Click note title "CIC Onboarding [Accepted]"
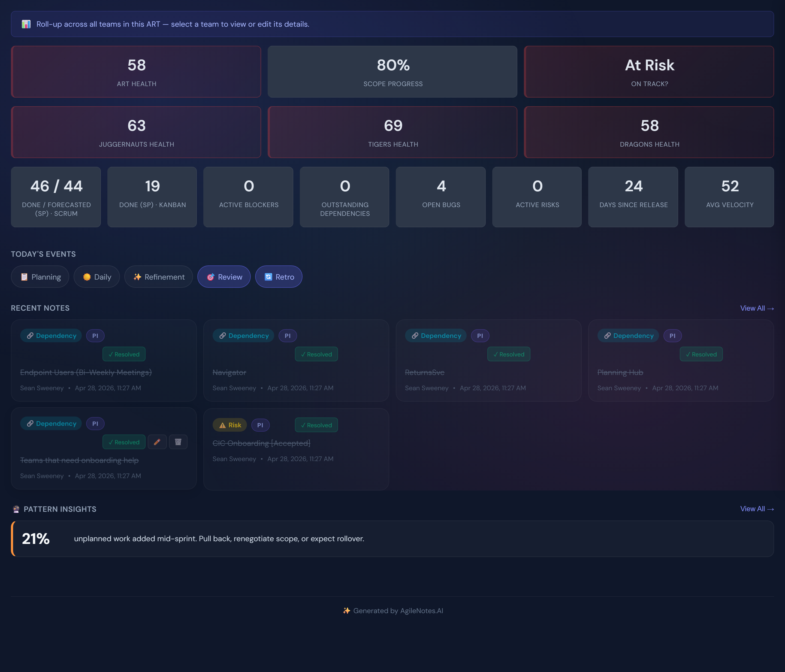Viewport: 785px width, 672px height. (x=261, y=443)
